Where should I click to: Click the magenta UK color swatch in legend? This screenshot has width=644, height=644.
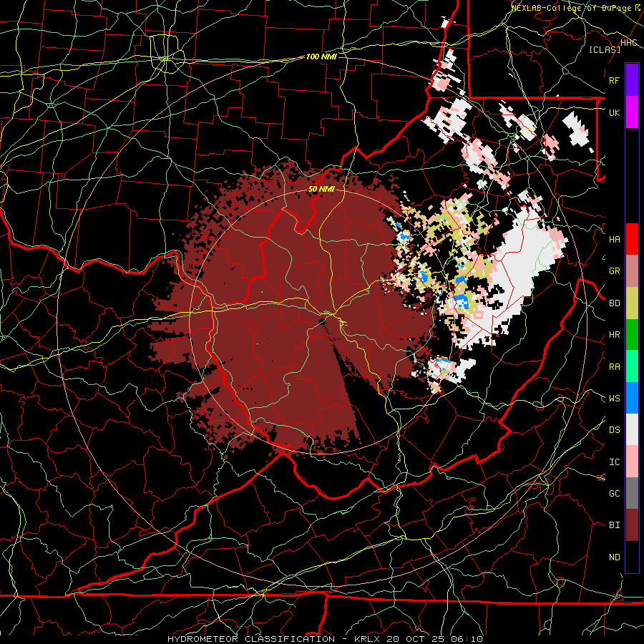click(632, 112)
